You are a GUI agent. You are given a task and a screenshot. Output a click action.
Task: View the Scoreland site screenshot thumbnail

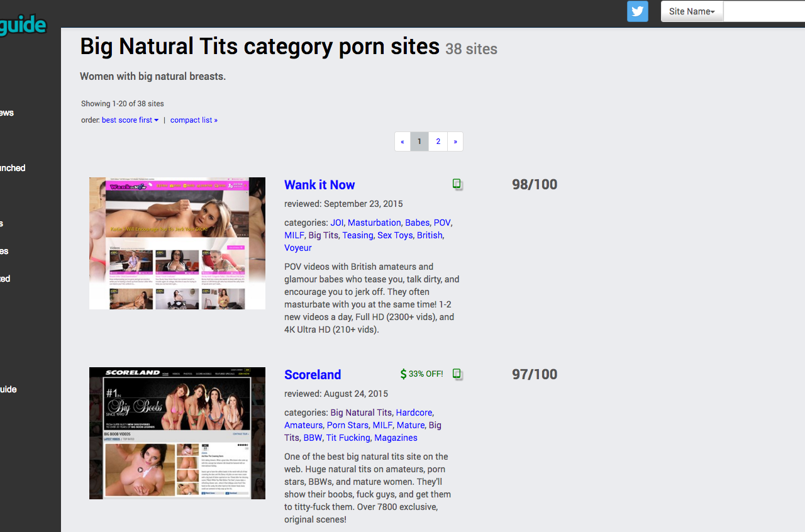pyautogui.click(x=177, y=433)
